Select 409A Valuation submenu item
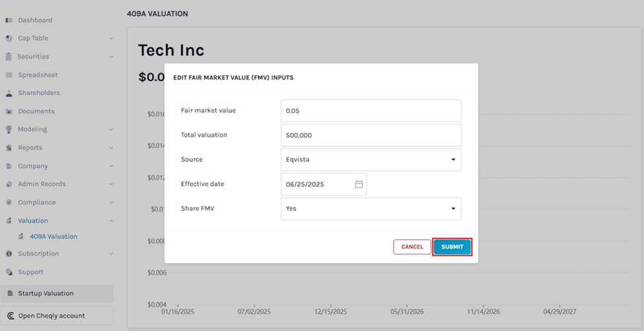The width and height of the screenshot is (644, 331). [54, 237]
